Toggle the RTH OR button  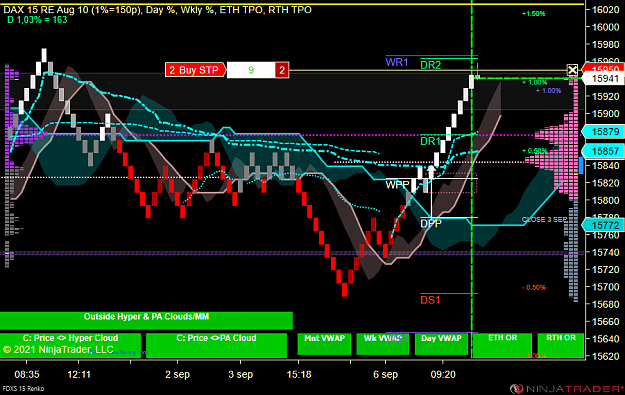coord(561,345)
